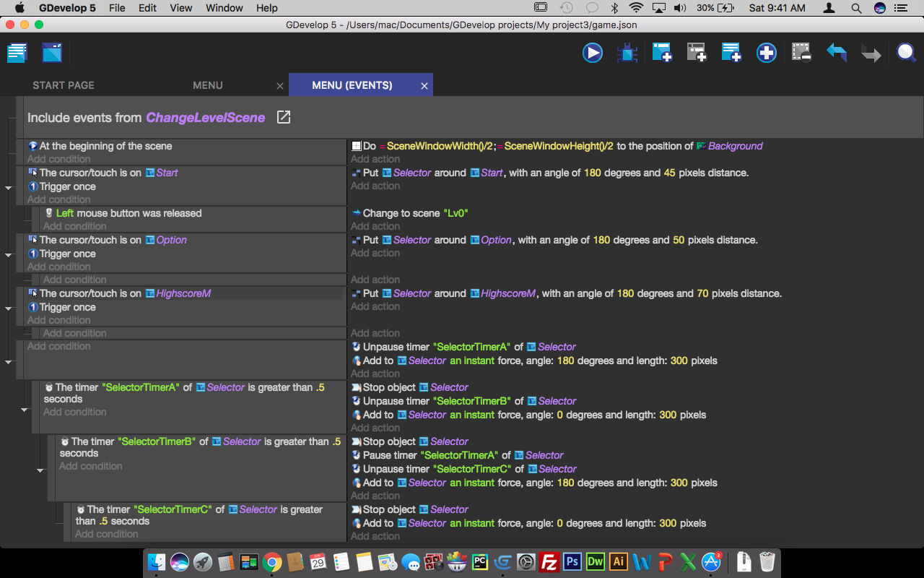Add condition under SelectorTimerC condition
Image resolution: width=924 pixels, height=578 pixels.
(x=107, y=534)
